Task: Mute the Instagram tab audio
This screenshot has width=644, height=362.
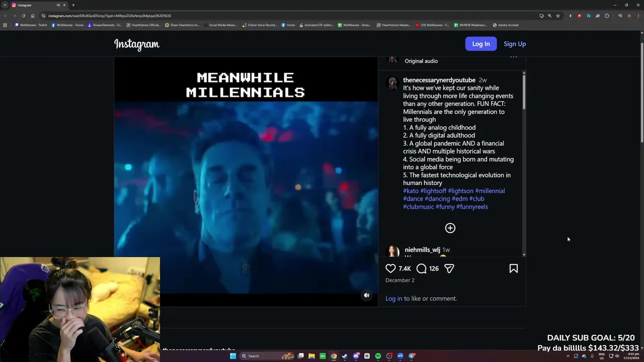Action: 58,5
